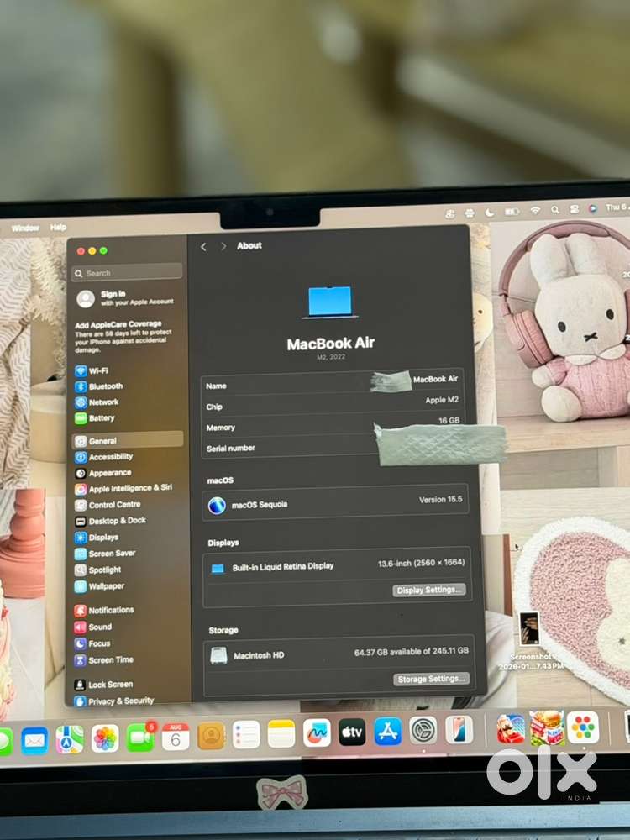The height and width of the screenshot is (840, 630).
Task: Open Spotlight settings in sidebar
Action: 98,570
